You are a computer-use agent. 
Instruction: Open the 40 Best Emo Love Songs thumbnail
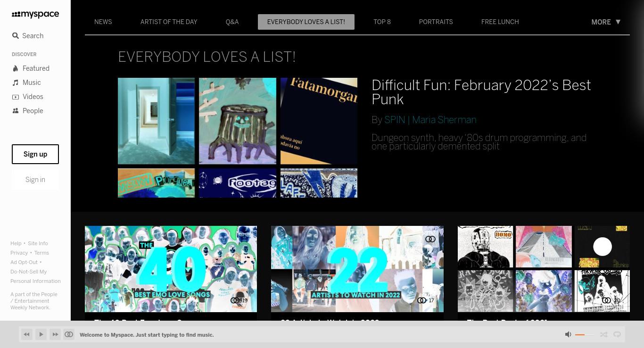point(171,269)
